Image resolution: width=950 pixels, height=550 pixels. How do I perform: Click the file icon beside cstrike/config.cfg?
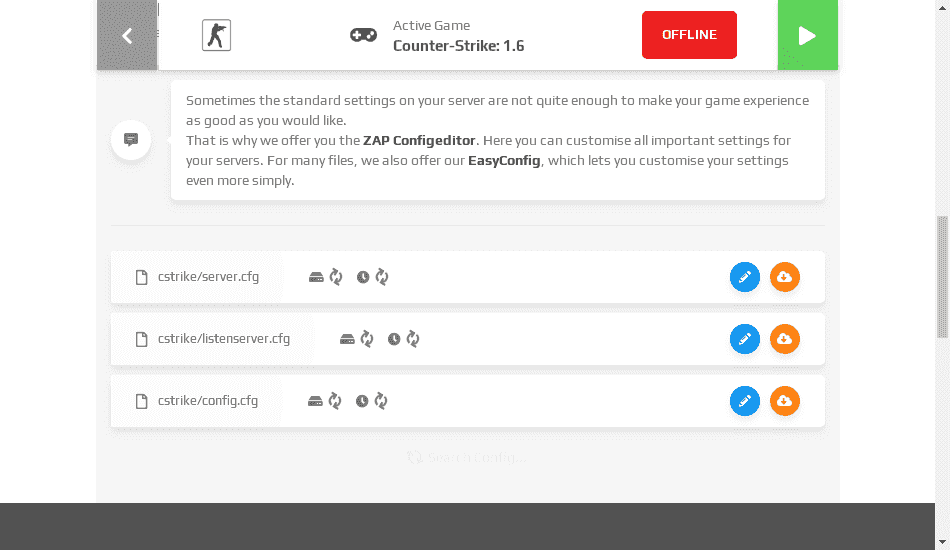click(x=141, y=401)
